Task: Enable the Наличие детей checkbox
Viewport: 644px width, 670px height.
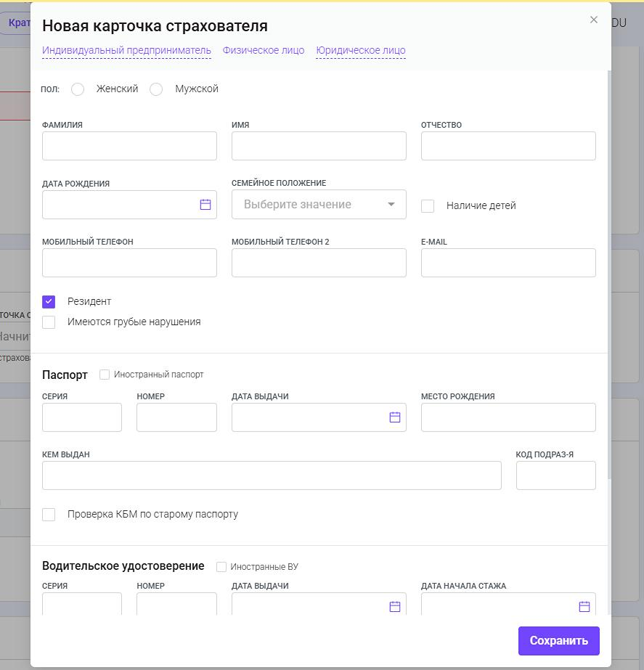Action: [428, 206]
